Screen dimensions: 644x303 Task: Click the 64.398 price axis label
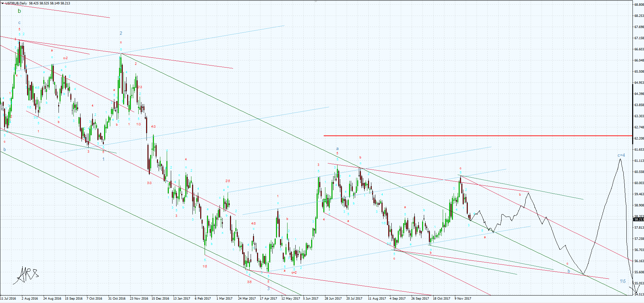[x=639, y=94]
